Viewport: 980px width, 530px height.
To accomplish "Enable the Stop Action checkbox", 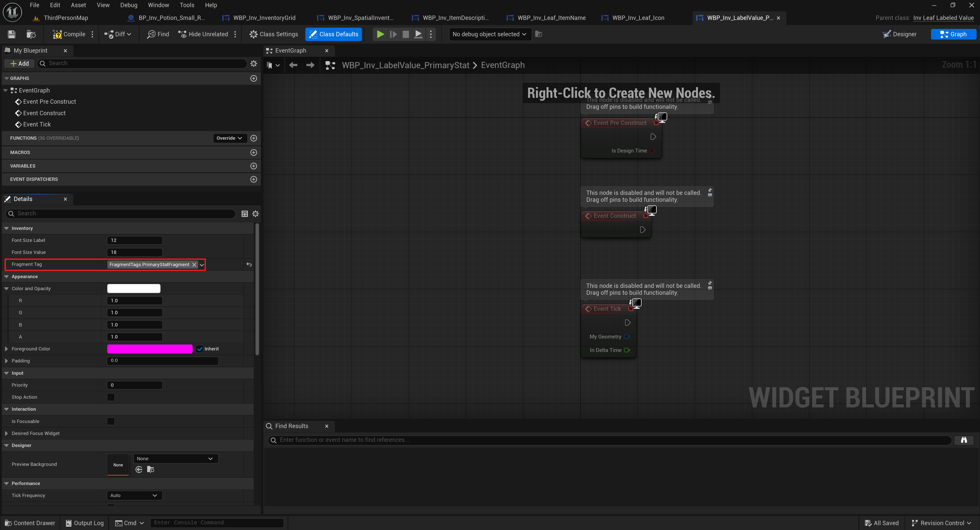I will (x=111, y=397).
